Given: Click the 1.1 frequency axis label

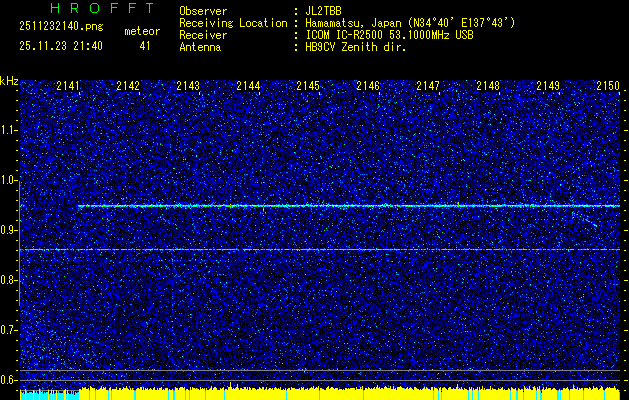Looking at the screenshot, I should pos(9,130).
